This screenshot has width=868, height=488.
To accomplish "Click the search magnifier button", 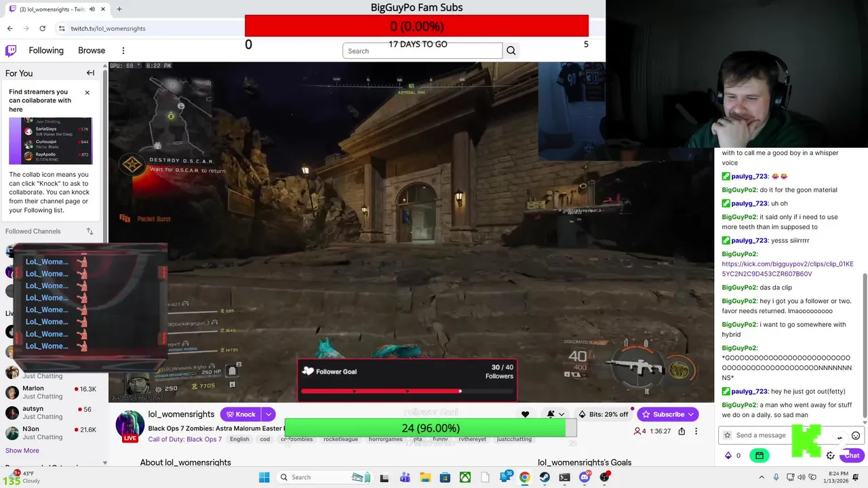I will (x=511, y=51).
